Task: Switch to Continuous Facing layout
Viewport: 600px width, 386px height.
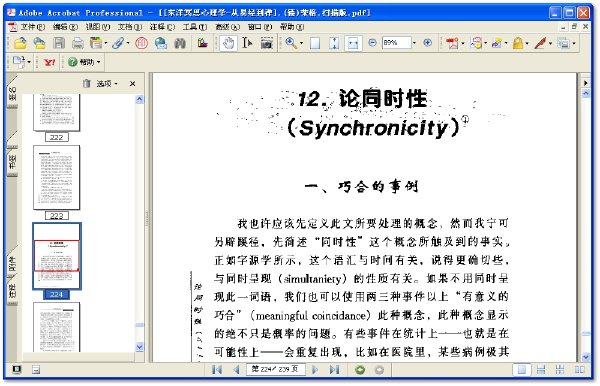Action: (560, 370)
